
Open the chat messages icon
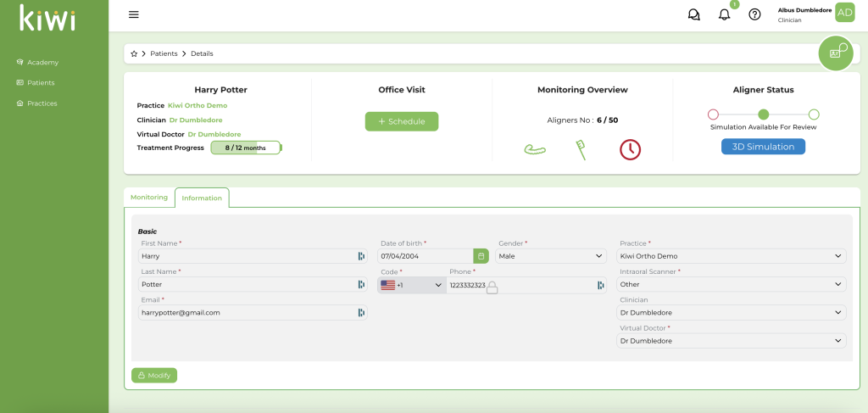coord(694,14)
